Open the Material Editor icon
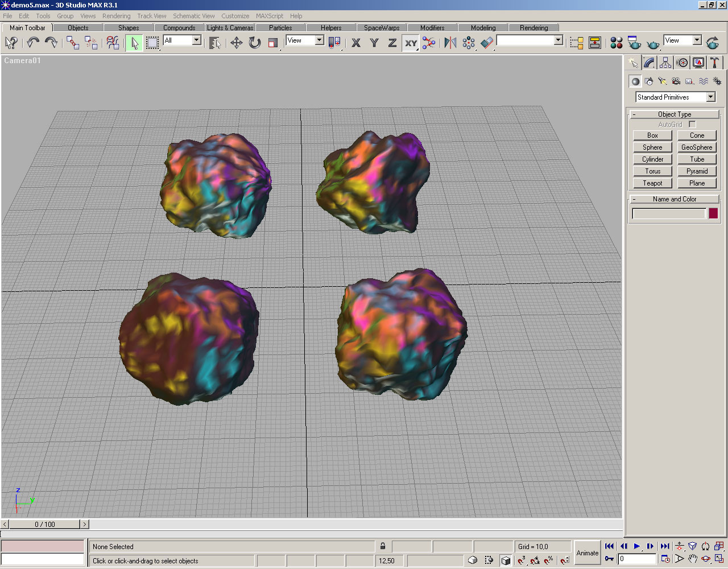 (616, 43)
